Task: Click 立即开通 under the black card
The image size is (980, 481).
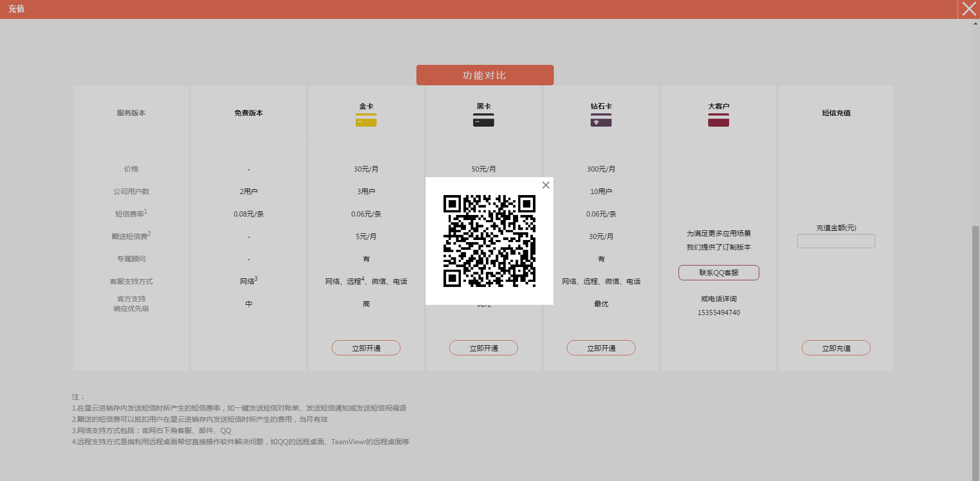Action: click(x=483, y=348)
